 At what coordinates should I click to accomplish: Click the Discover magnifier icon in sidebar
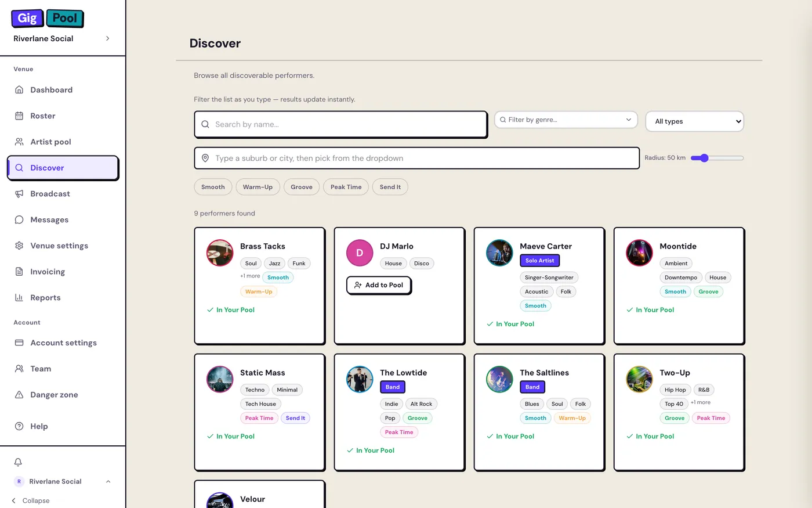coord(19,168)
